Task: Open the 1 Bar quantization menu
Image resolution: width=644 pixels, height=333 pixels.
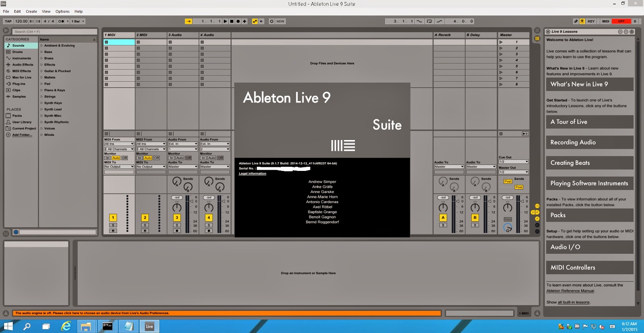Action: click(x=78, y=21)
